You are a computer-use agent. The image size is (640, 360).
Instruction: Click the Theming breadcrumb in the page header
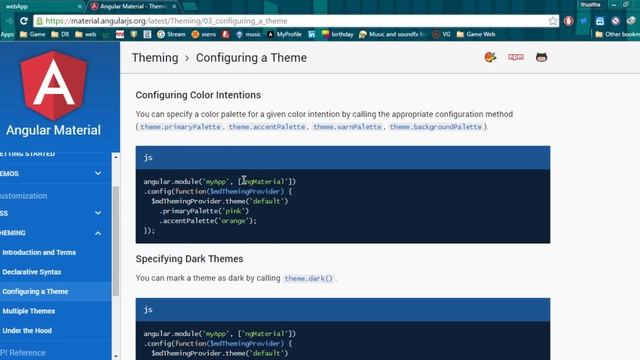pyautogui.click(x=155, y=58)
